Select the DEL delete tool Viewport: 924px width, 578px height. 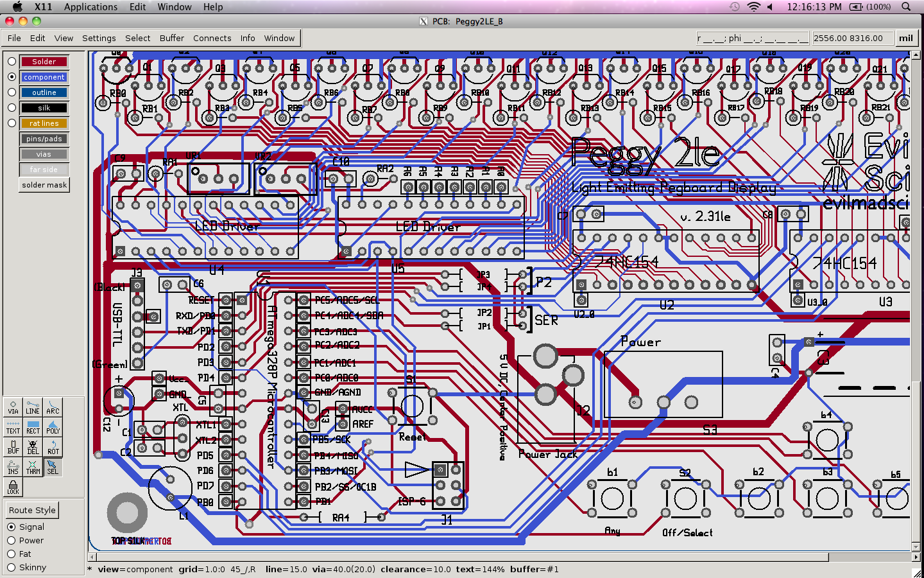click(32, 446)
